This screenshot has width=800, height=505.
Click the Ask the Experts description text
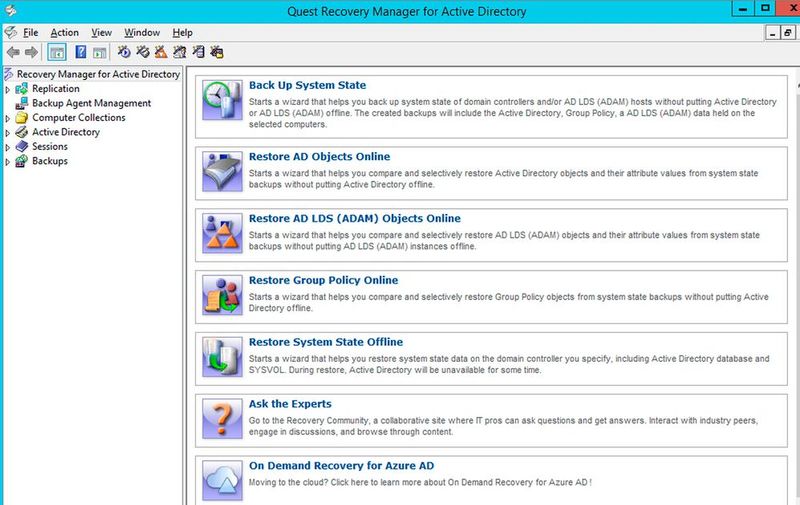coord(503,426)
